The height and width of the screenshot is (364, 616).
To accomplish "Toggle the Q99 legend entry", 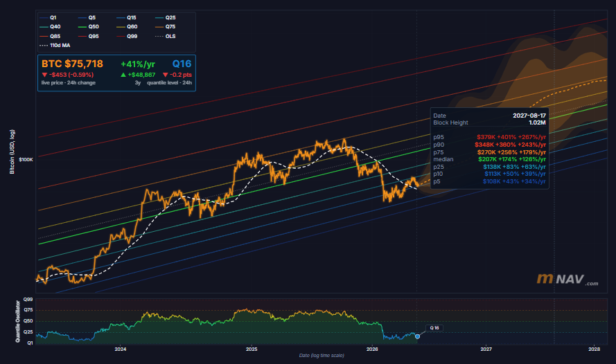I will point(127,36).
